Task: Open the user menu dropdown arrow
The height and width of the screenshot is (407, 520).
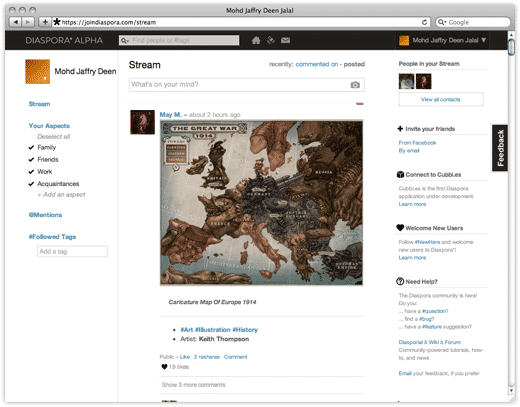Action: (483, 40)
